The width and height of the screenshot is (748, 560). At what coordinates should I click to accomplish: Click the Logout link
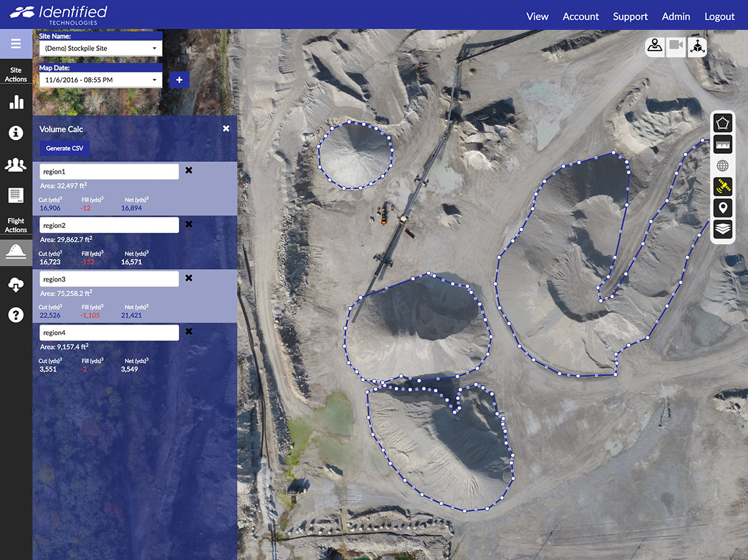click(x=719, y=17)
